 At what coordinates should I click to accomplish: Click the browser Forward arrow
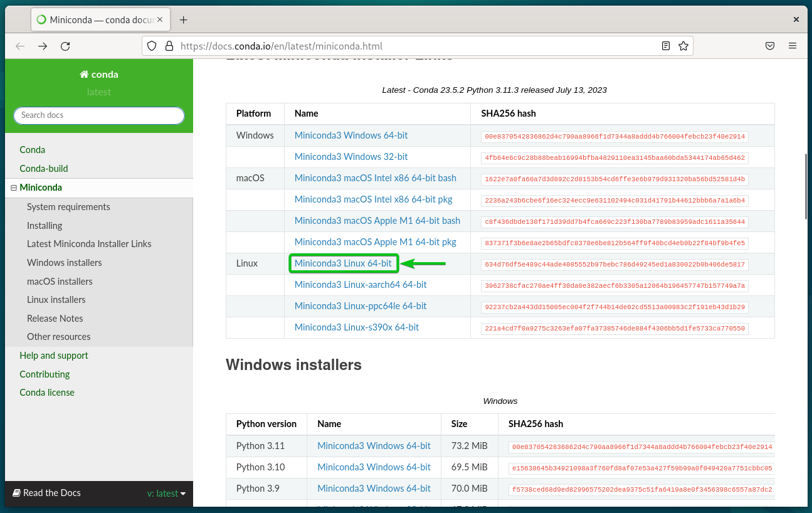tap(43, 46)
